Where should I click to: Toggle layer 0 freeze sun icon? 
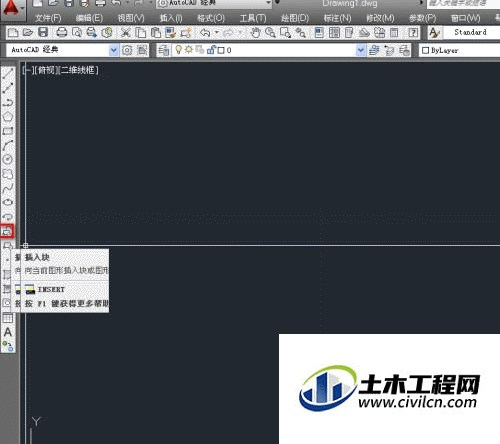pos(189,50)
